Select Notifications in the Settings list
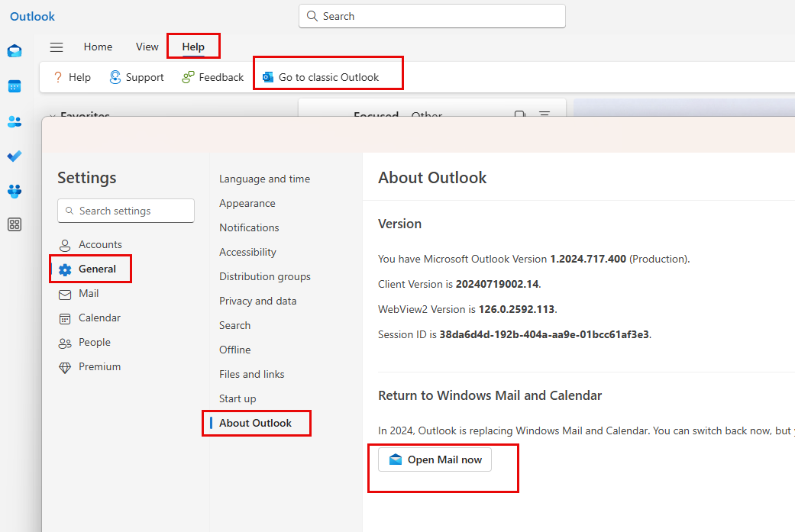795x532 pixels. tap(249, 227)
